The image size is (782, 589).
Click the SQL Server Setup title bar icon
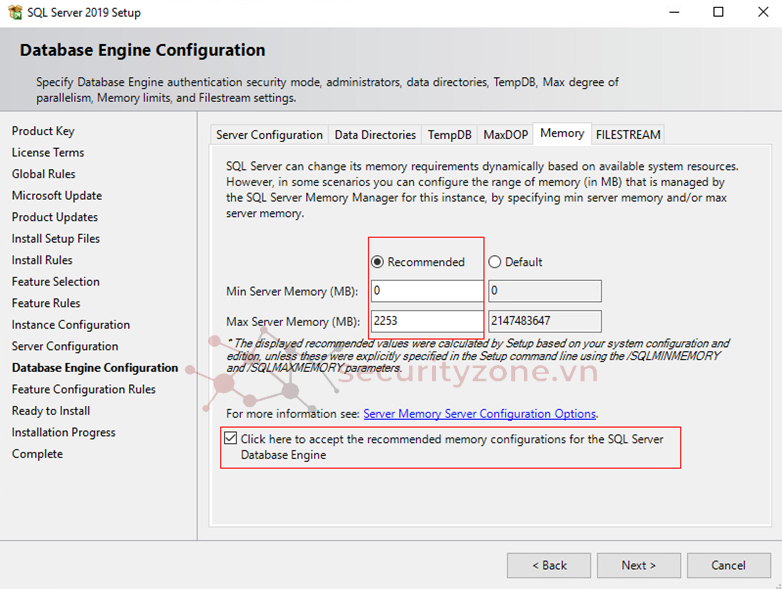click(x=14, y=13)
